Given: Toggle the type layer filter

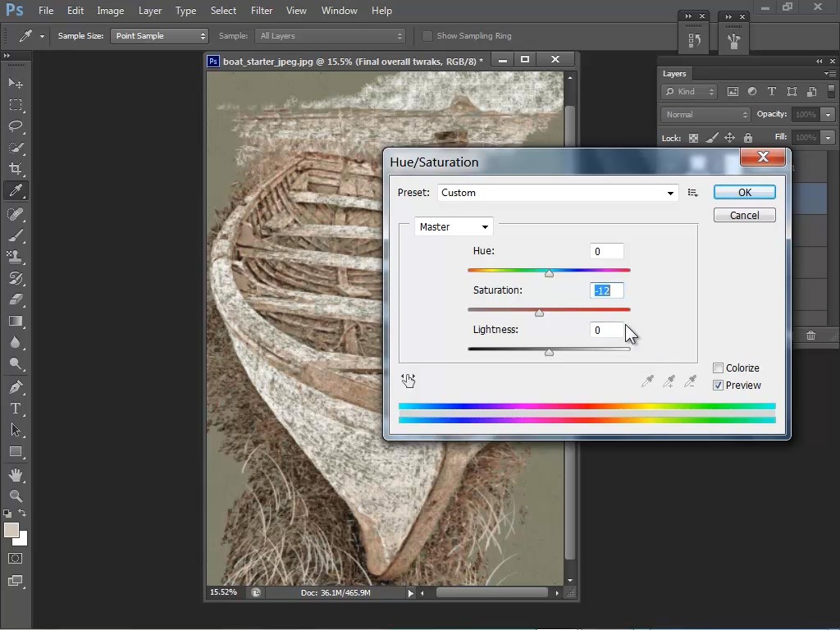Looking at the screenshot, I should click(772, 92).
